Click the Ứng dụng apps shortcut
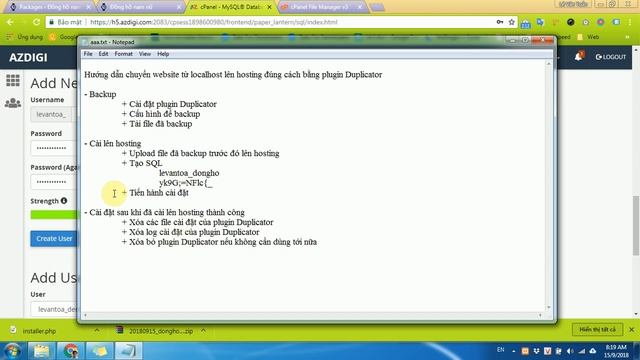Viewport: 640px width, 360px height. pyautogui.click(x=24, y=37)
